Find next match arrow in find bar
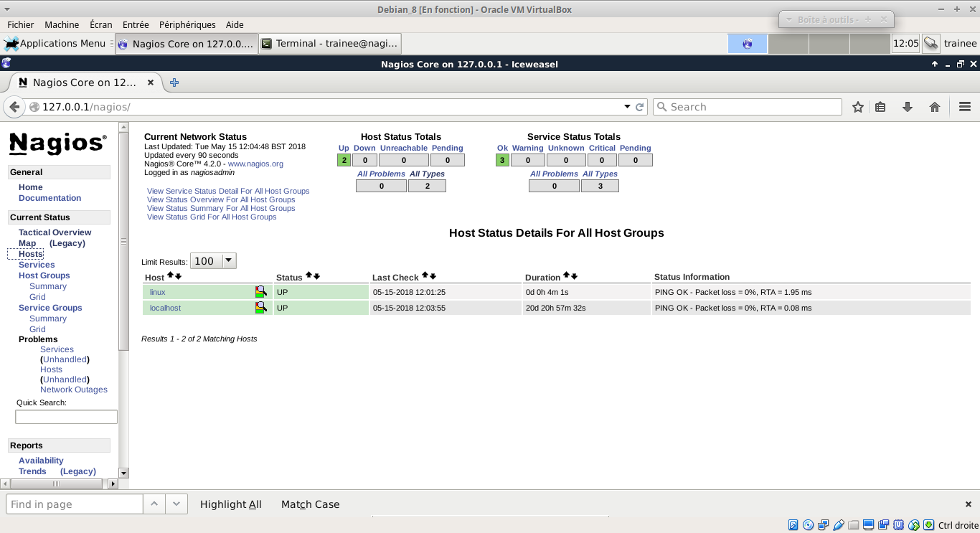 pyautogui.click(x=176, y=504)
